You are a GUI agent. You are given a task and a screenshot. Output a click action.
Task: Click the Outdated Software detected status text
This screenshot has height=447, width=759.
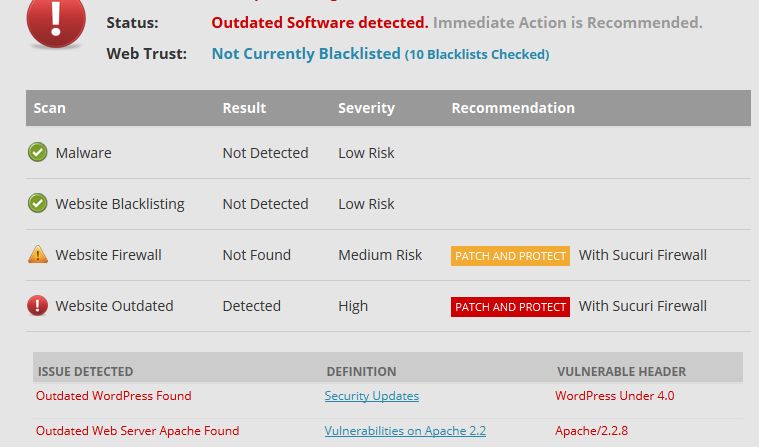pyautogui.click(x=319, y=22)
